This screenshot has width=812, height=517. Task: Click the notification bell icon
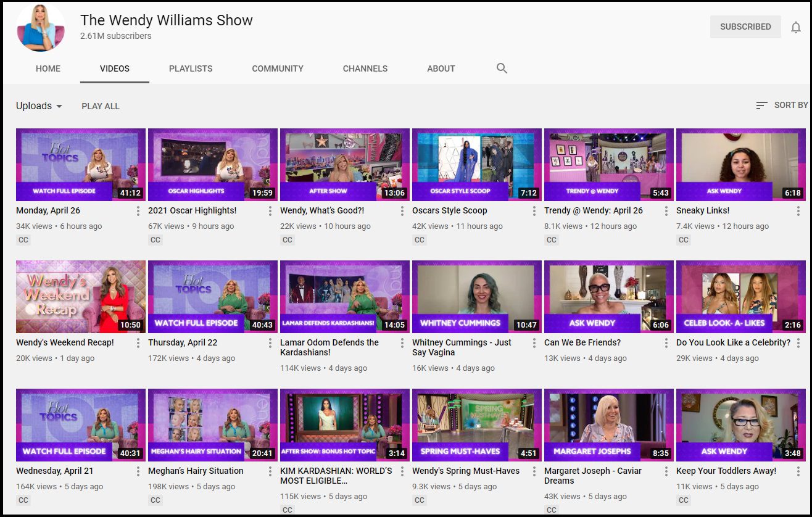(x=796, y=27)
